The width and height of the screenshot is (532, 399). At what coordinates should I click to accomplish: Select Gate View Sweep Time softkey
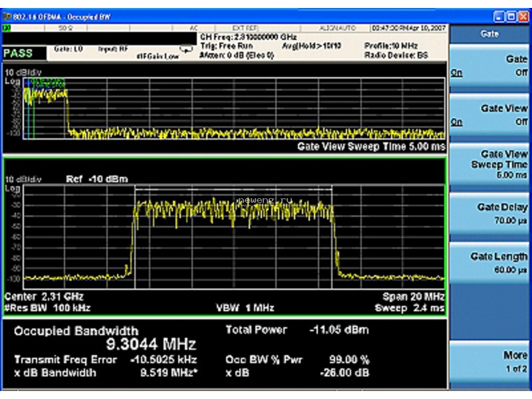(x=489, y=164)
